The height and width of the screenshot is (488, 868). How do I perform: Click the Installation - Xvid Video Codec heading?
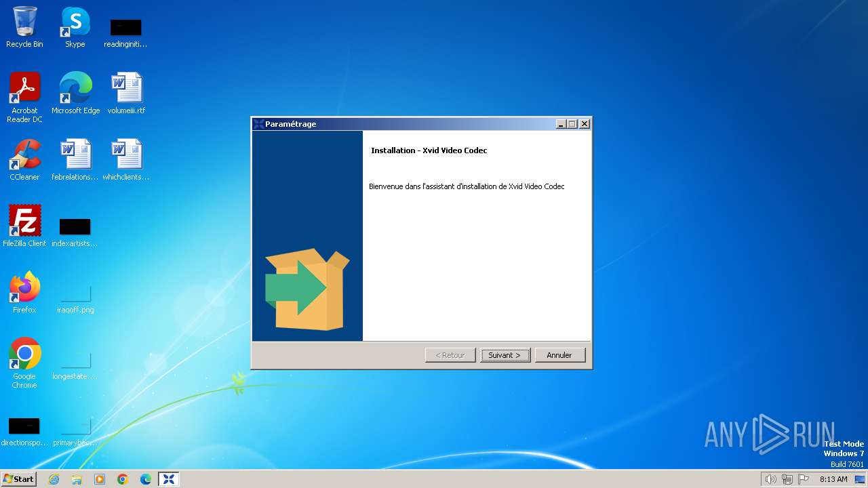coord(429,150)
